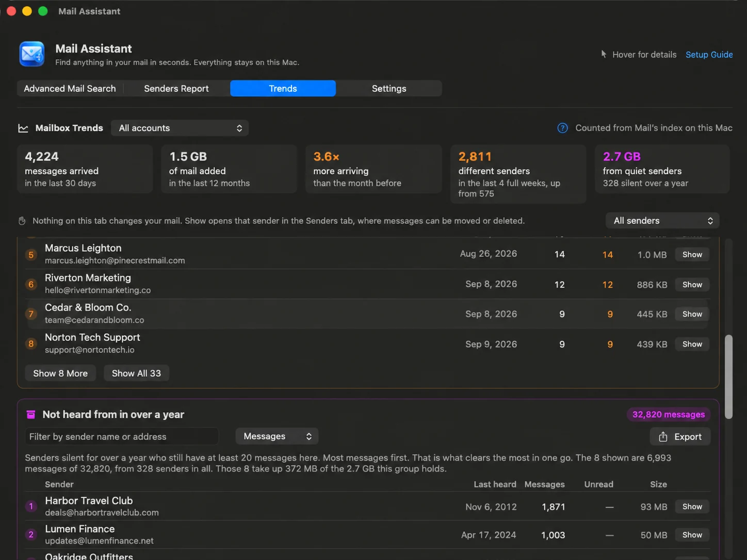Image resolution: width=747 pixels, height=560 pixels.
Task: Click the 32,820 messages badge
Action: (669, 415)
